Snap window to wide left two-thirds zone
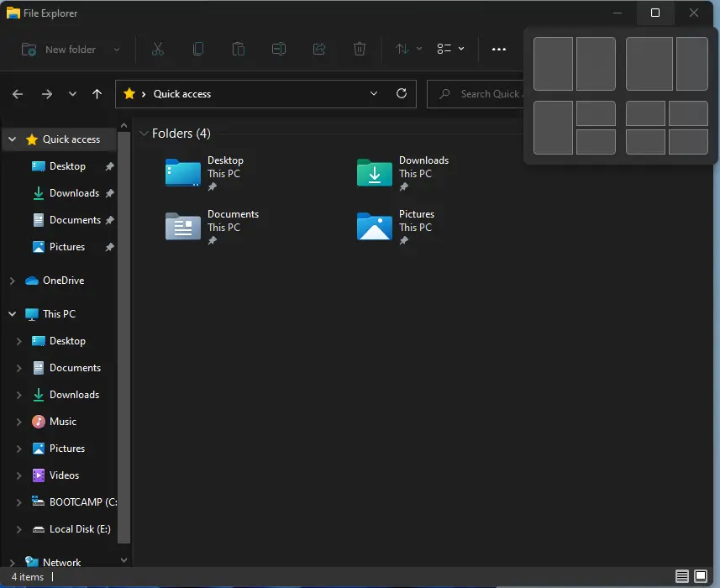This screenshot has width=720, height=588. (649, 64)
